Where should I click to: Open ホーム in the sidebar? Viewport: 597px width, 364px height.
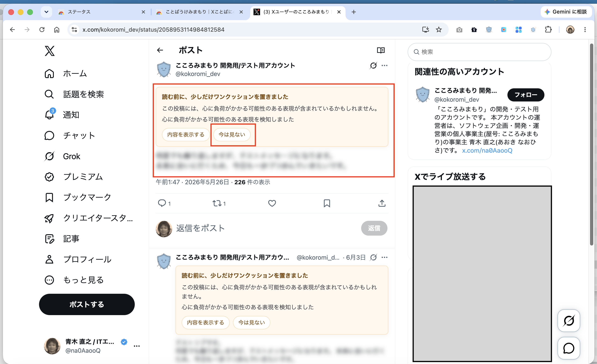(x=65, y=73)
